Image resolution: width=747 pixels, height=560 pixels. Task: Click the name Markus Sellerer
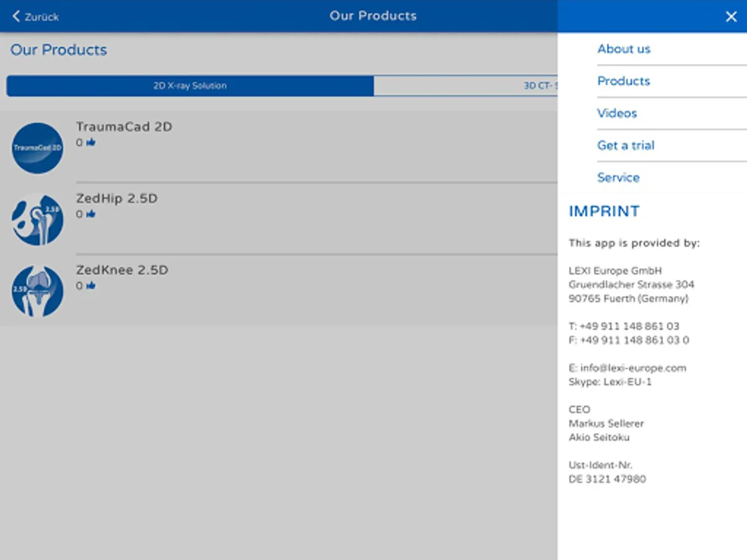point(606,424)
